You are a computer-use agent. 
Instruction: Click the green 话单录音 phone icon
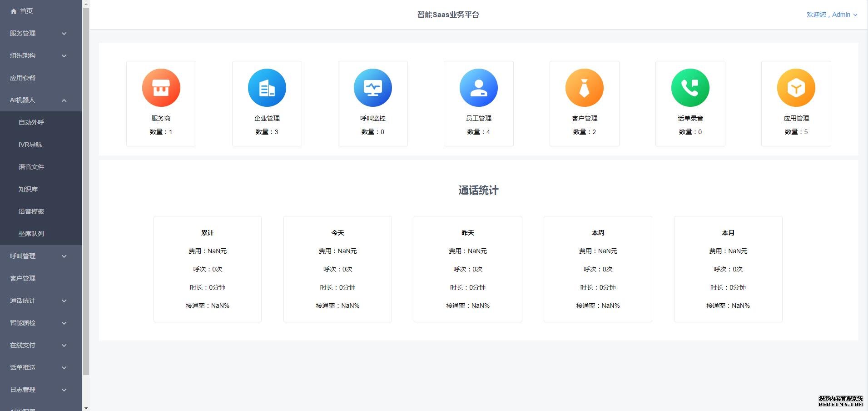[690, 88]
